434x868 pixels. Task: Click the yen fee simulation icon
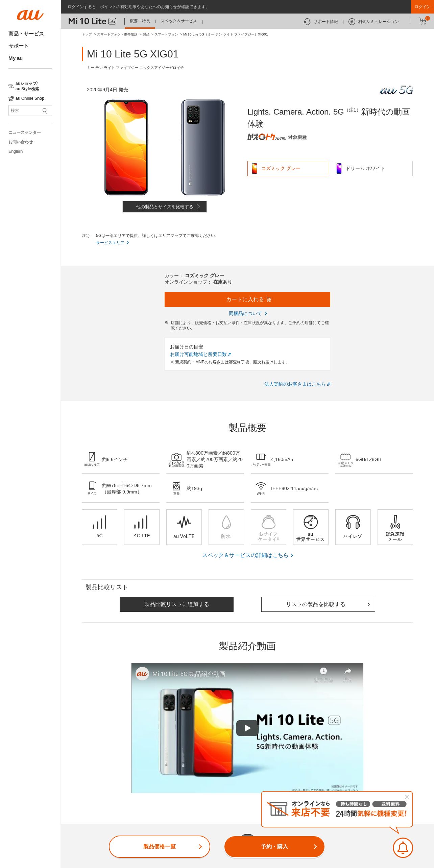point(352,22)
